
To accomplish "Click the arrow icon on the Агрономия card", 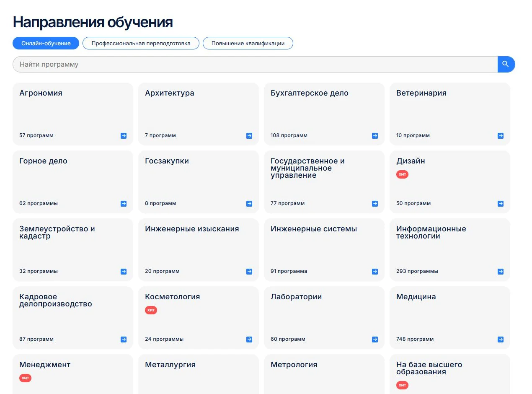I will click(124, 136).
